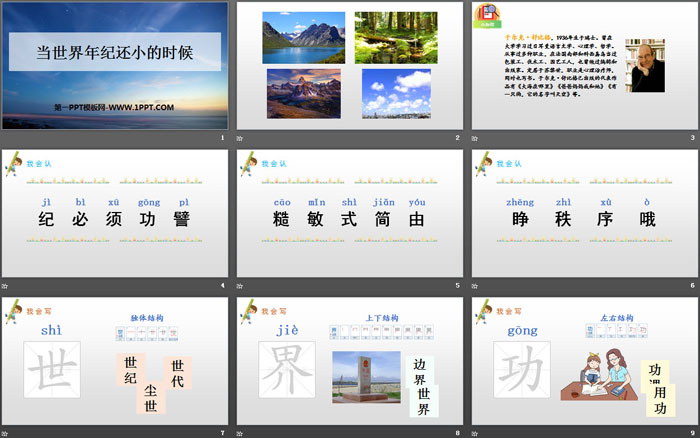Select slide 4 showing 纪必须功譬
Screen dimensions: 700x438
pos(115,213)
